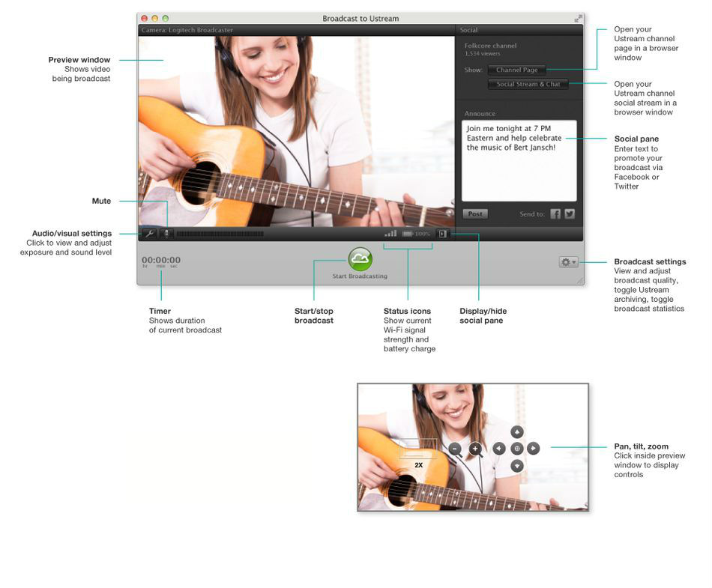This screenshot has height=588, width=712.
Task: Open audio/visual settings wrench icon
Action: [149, 234]
